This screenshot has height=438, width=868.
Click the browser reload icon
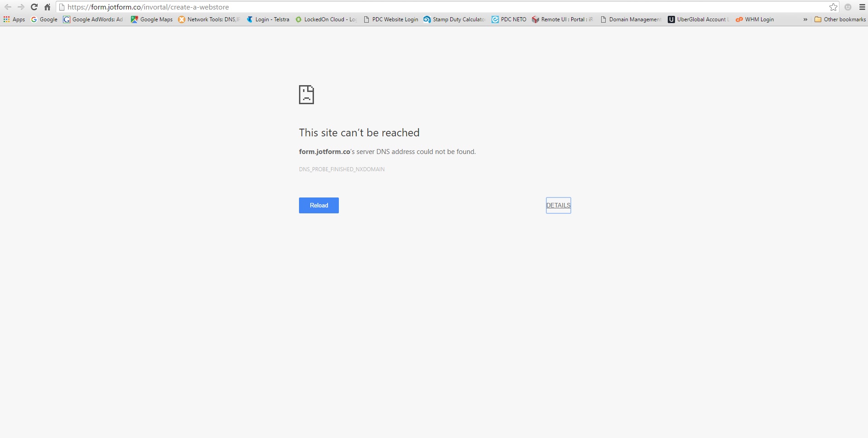34,7
